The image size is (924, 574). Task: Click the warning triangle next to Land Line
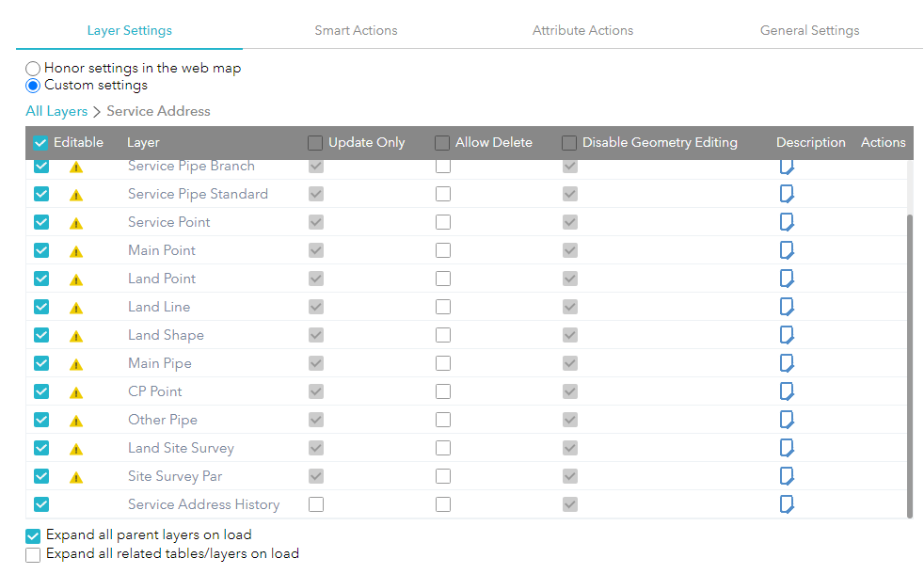click(x=76, y=307)
